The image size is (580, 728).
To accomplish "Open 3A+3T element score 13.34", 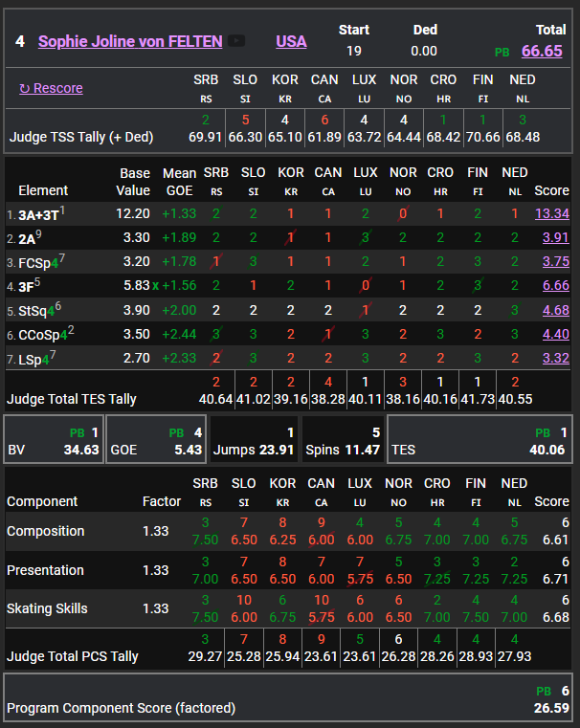I will tap(551, 213).
